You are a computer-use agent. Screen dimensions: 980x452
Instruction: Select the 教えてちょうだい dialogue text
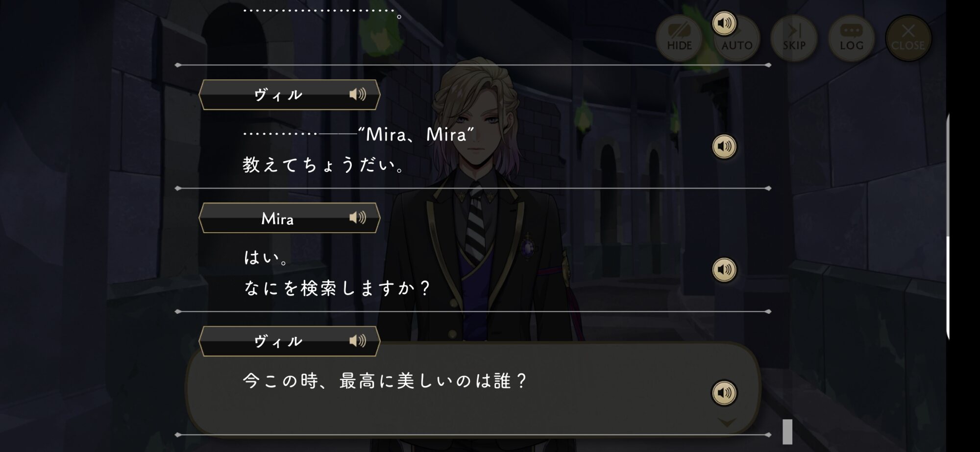[x=323, y=165]
